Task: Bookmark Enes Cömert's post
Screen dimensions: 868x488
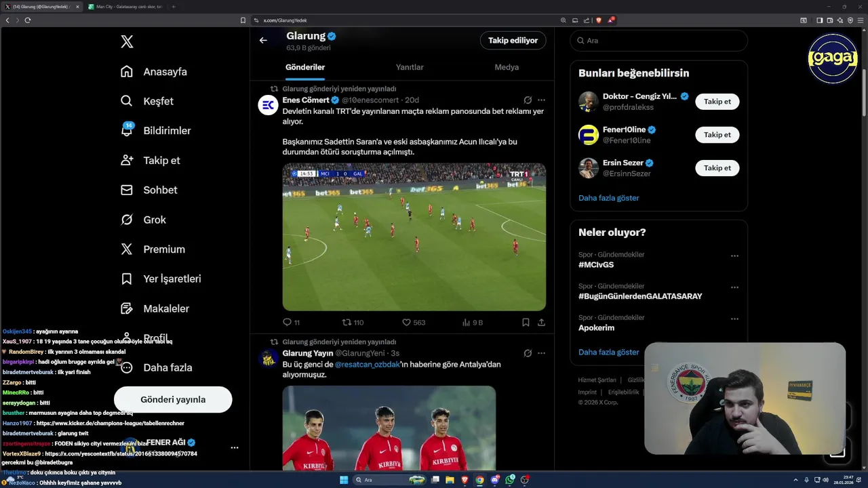Action: (526, 323)
